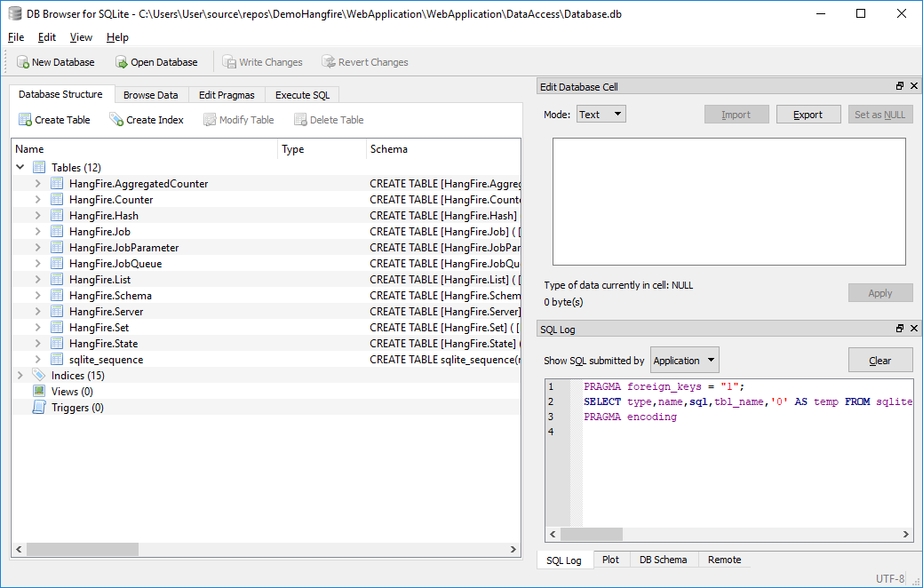Click the Write Changes toolbar icon

(229, 62)
